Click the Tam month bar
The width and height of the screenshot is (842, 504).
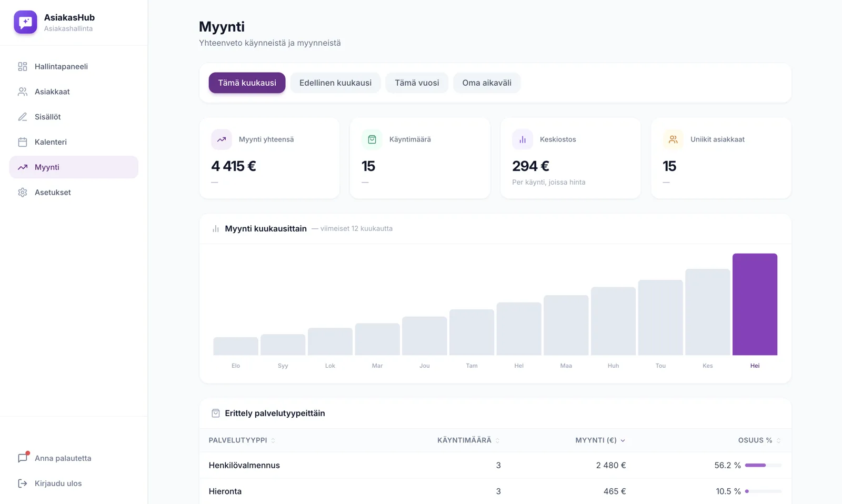click(472, 332)
